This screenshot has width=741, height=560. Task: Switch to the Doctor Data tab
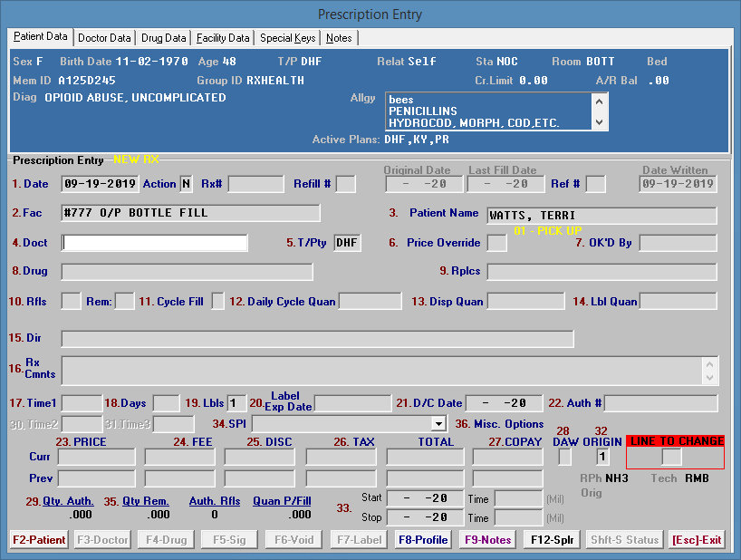(104, 38)
